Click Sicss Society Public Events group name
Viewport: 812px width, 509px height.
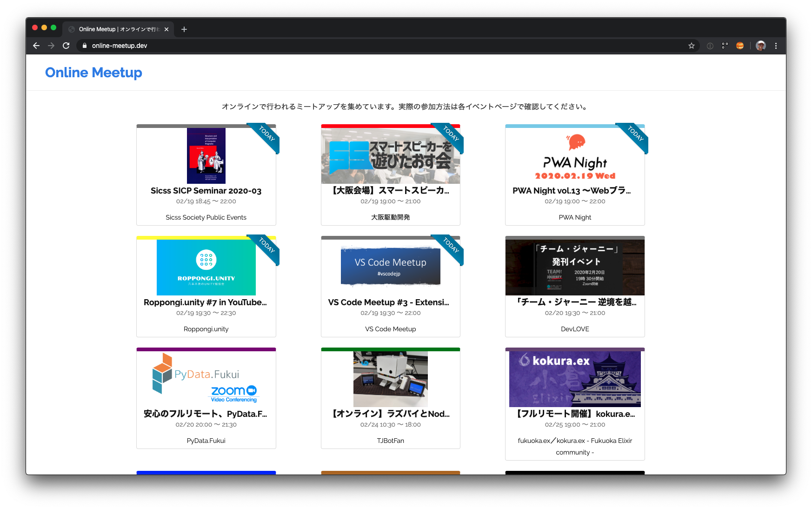pos(206,217)
